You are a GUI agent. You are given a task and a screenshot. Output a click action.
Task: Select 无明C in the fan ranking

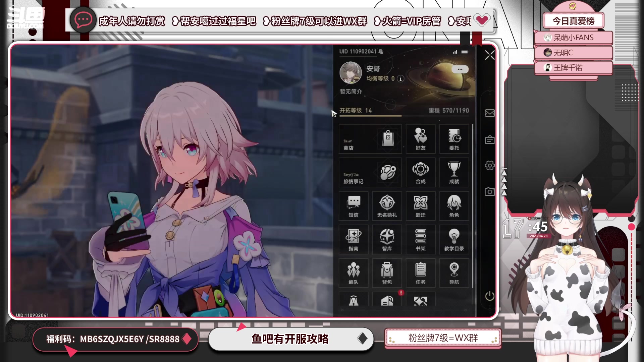573,53
